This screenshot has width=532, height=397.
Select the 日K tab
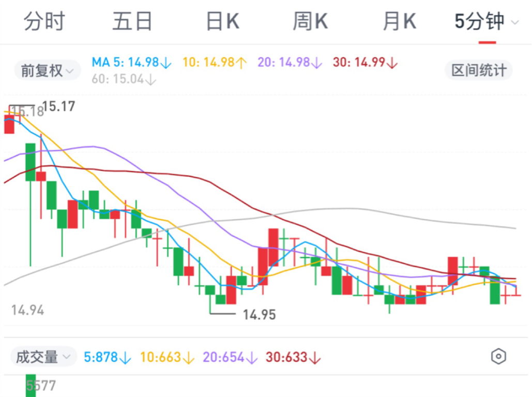coord(223,21)
